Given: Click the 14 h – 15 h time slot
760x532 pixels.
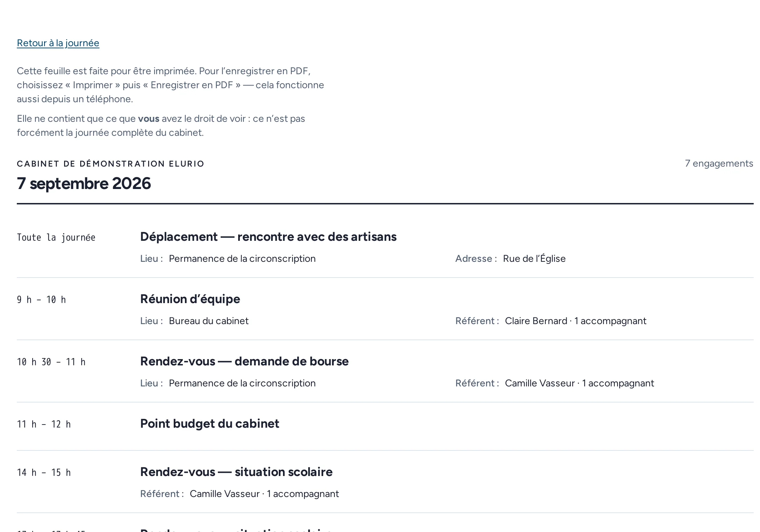Looking at the screenshot, I should pos(44,473).
